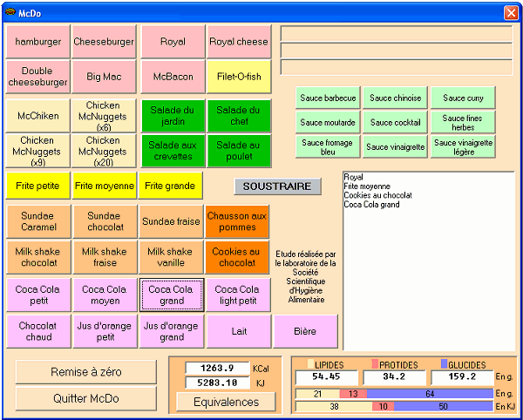Select Coca Cola grand list entry
523x420 pixels.
[x=371, y=204]
